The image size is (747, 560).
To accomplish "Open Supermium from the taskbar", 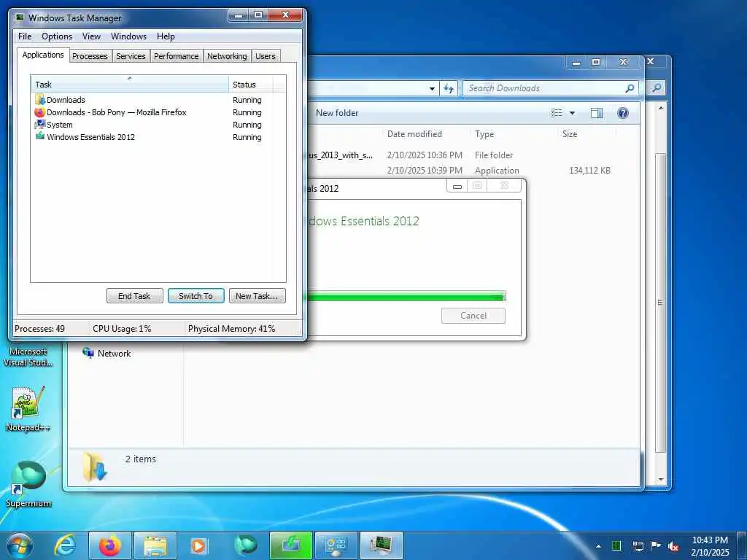I will [245, 545].
